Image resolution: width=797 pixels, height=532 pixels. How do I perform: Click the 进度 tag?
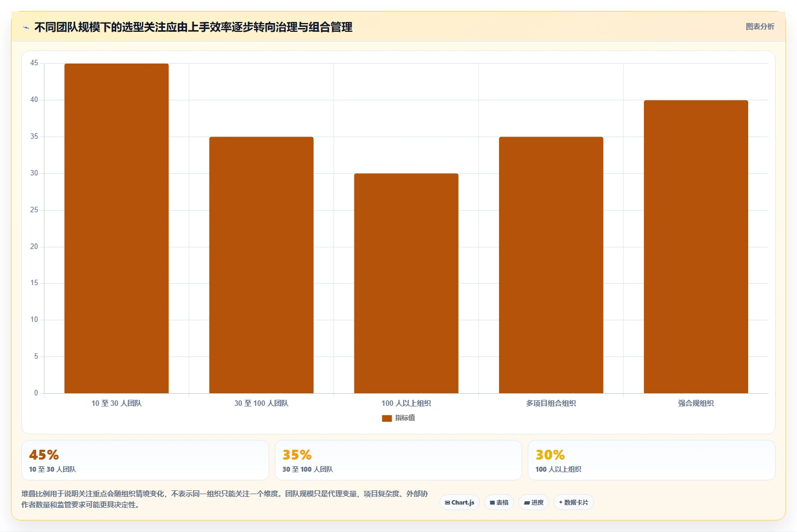[534, 502]
